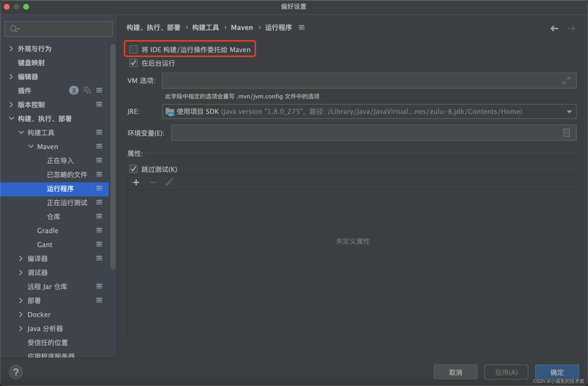Go forward with the right arrow
This screenshot has height=386, width=588.
coord(571,28)
